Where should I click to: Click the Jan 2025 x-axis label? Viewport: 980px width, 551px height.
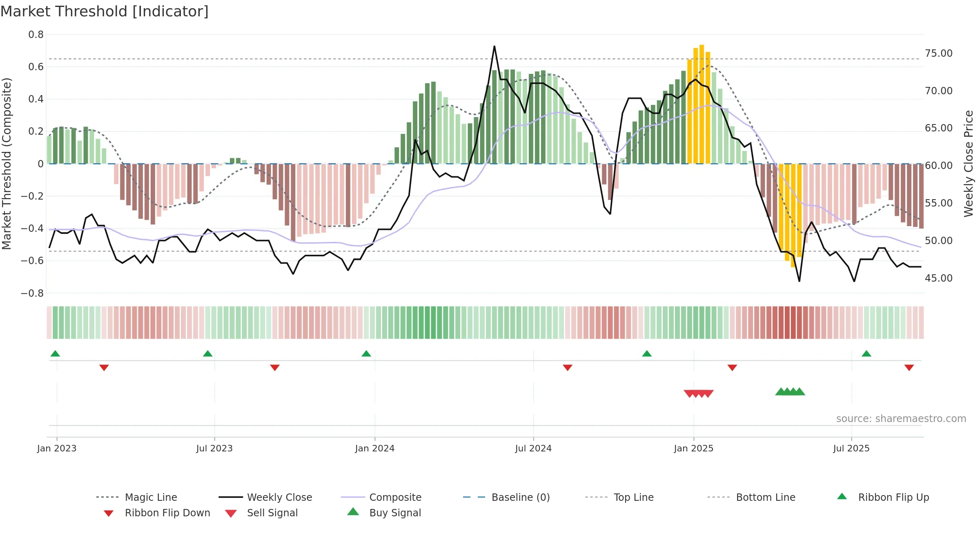click(x=694, y=448)
